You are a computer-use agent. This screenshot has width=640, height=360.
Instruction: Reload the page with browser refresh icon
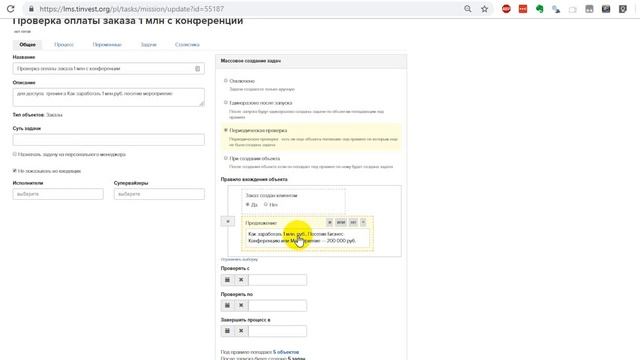[11, 9]
